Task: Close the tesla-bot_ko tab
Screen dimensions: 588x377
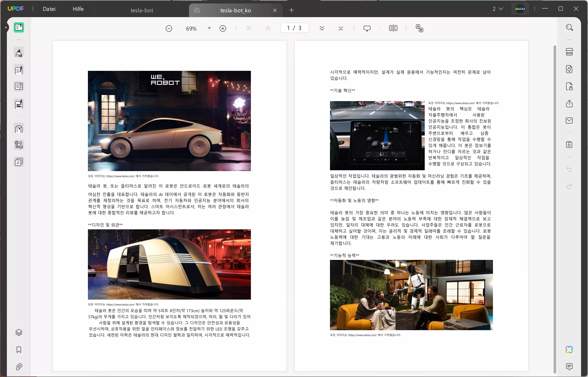Action: [275, 10]
